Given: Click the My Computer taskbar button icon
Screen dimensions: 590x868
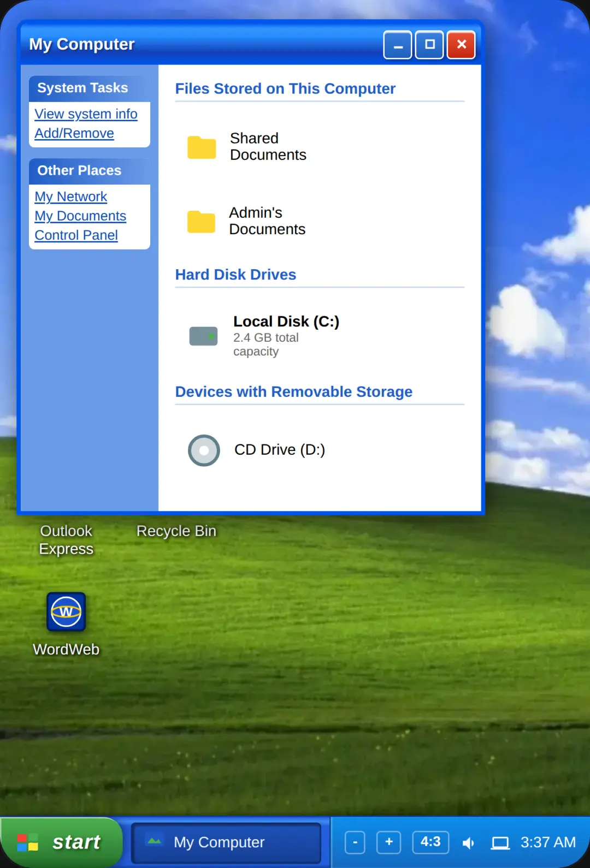Looking at the screenshot, I should pyautogui.click(x=155, y=841).
